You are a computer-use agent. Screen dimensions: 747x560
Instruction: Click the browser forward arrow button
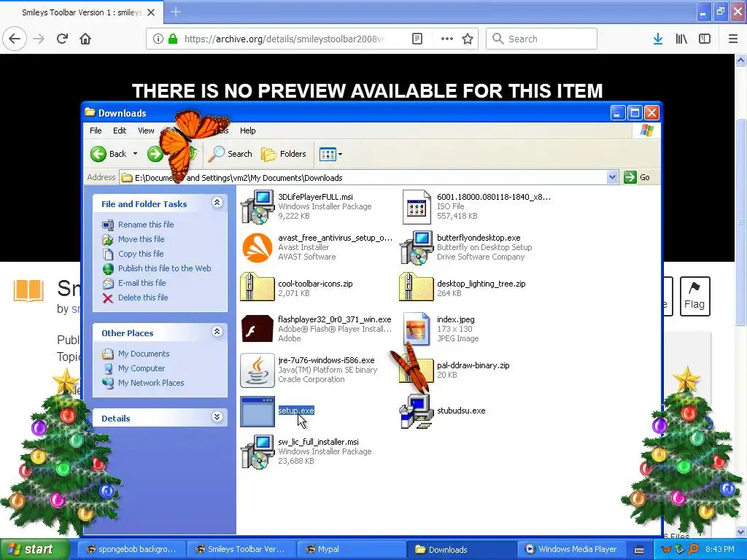(39, 39)
